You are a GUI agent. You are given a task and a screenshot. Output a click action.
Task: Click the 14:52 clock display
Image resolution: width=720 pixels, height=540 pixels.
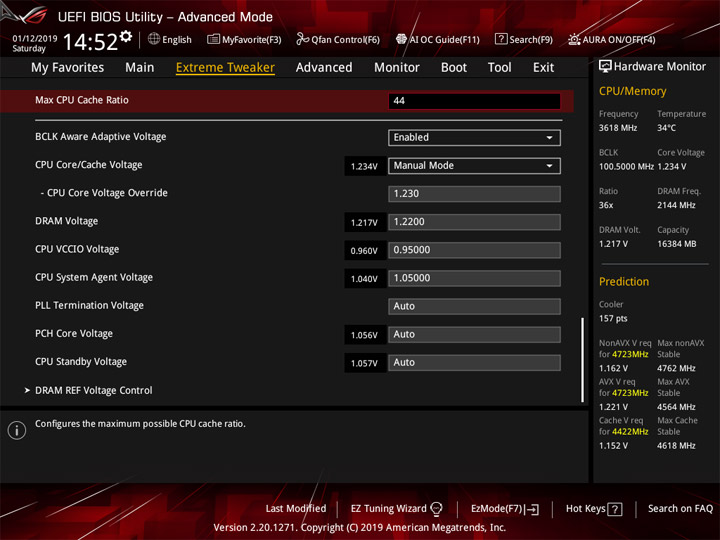tap(90, 42)
